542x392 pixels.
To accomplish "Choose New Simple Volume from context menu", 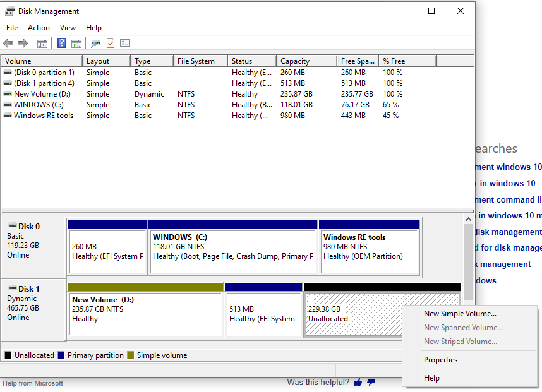I will (x=460, y=314).
